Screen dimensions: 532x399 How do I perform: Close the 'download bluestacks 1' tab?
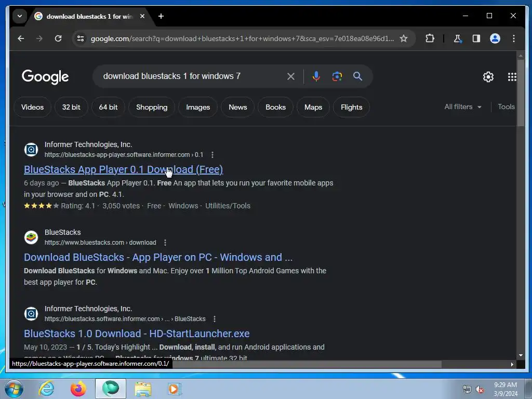click(142, 16)
